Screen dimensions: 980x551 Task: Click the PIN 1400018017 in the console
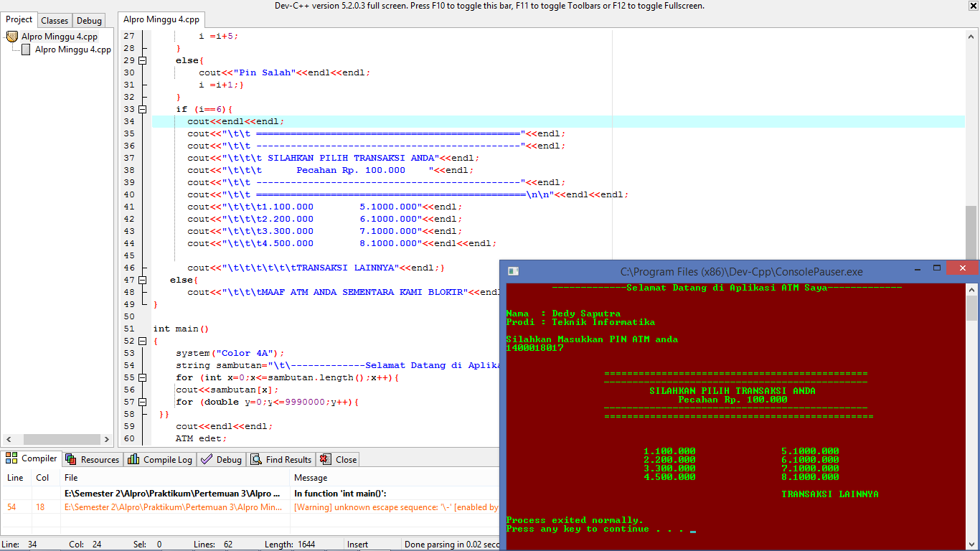click(x=534, y=348)
